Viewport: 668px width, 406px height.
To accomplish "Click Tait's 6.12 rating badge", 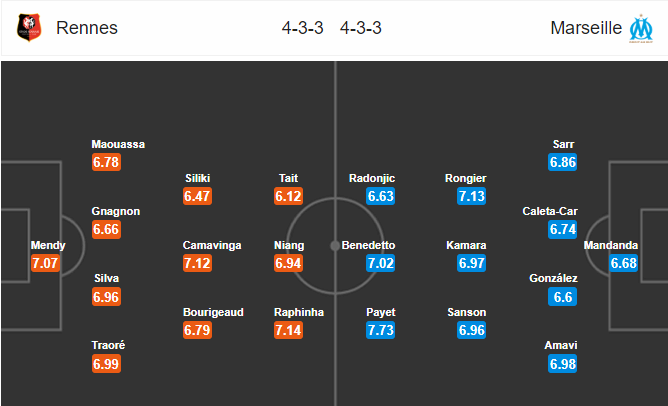I will (288, 196).
